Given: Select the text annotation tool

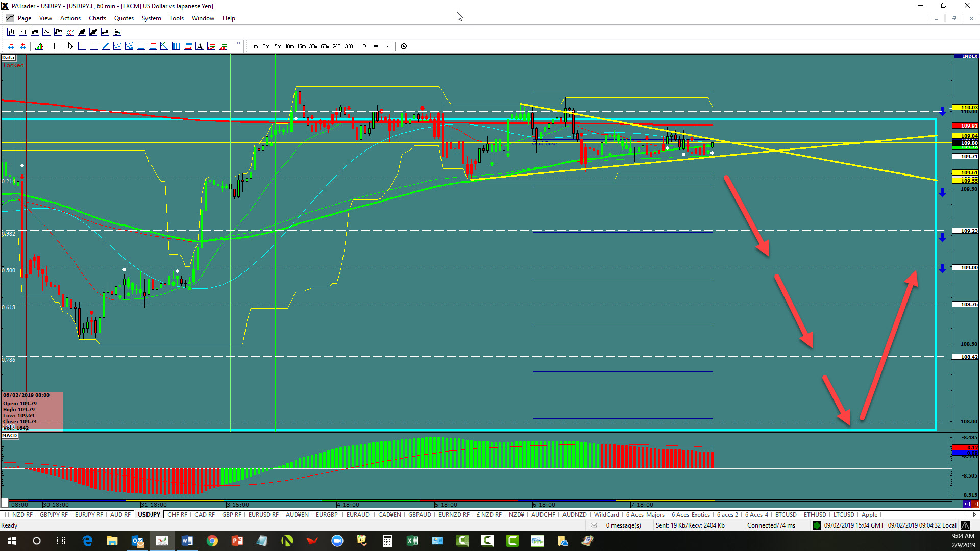Looking at the screenshot, I should pyautogui.click(x=199, y=46).
